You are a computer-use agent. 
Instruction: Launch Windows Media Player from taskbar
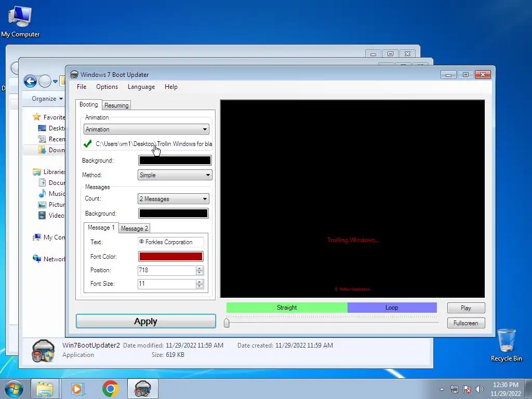78,389
